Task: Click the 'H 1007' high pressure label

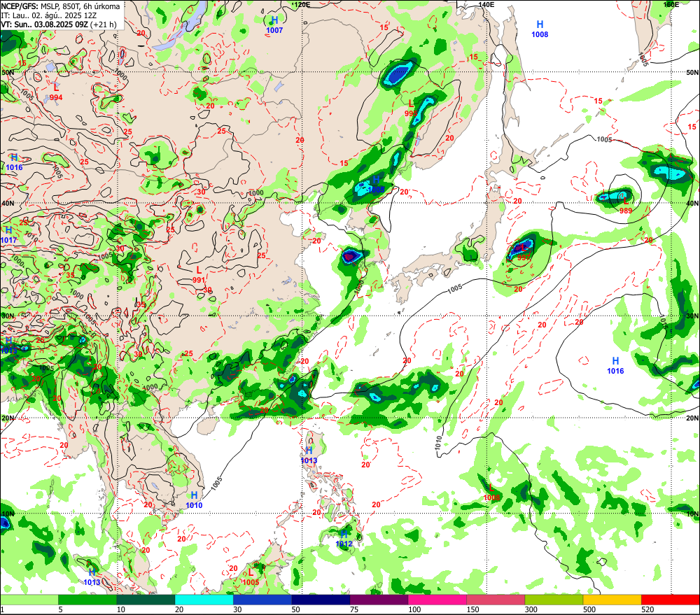Action: pos(274,25)
